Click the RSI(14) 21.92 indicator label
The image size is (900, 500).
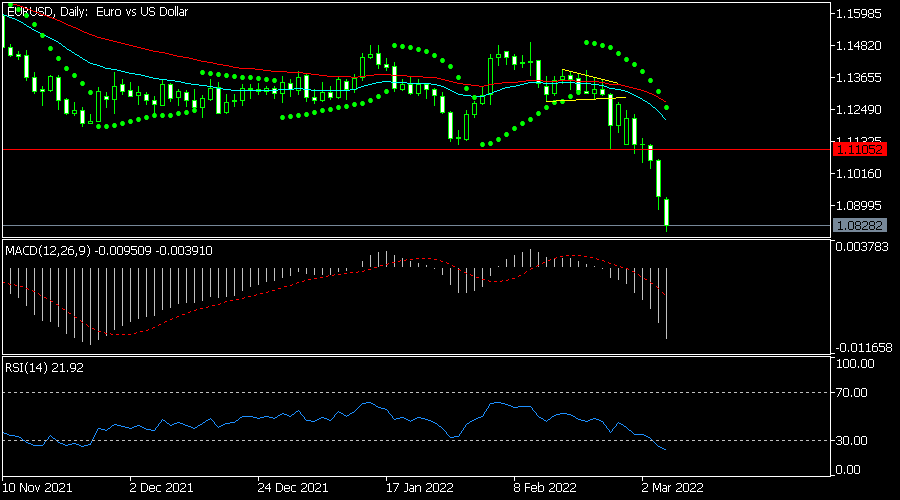coord(44,367)
